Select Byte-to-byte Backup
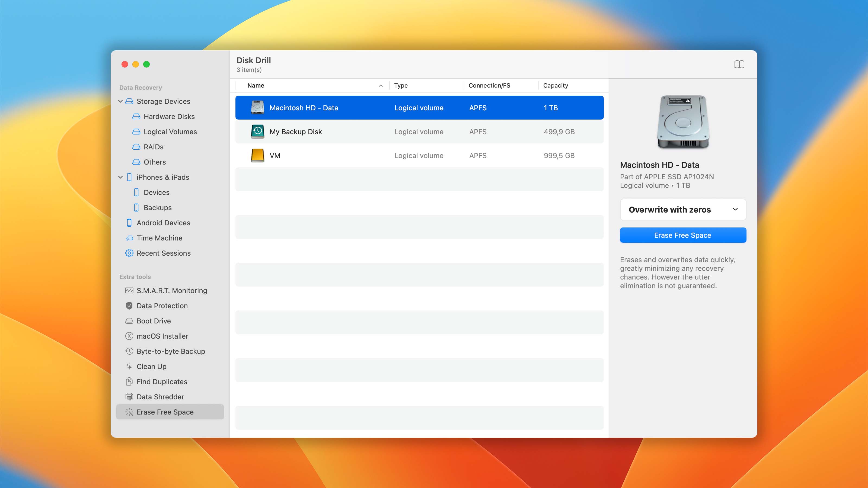 (x=171, y=351)
